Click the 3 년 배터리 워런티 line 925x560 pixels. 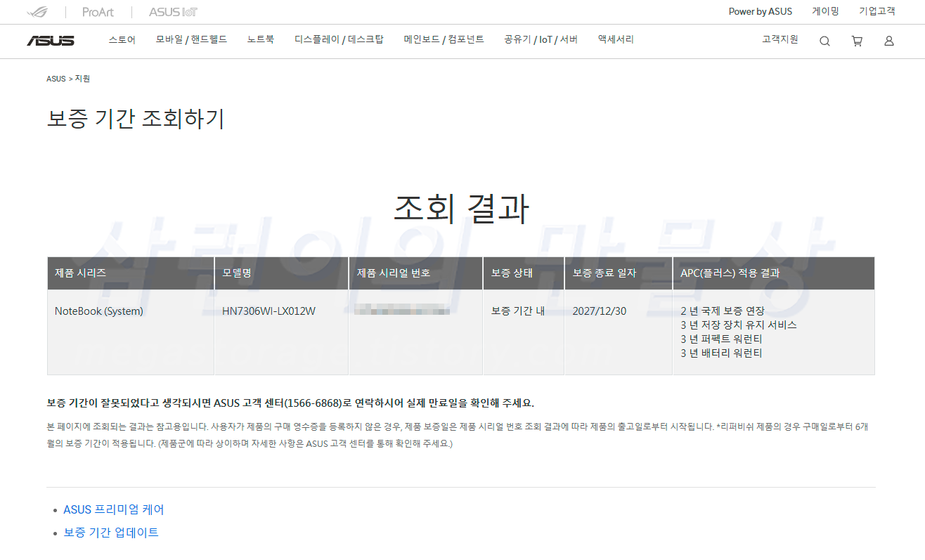721,353
